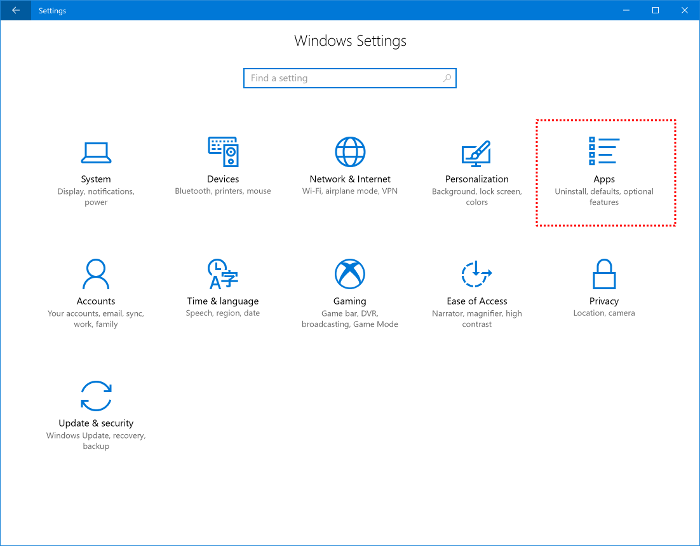Click the 'Windows Settings' heading
This screenshot has width=700, height=546.
[350, 41]
